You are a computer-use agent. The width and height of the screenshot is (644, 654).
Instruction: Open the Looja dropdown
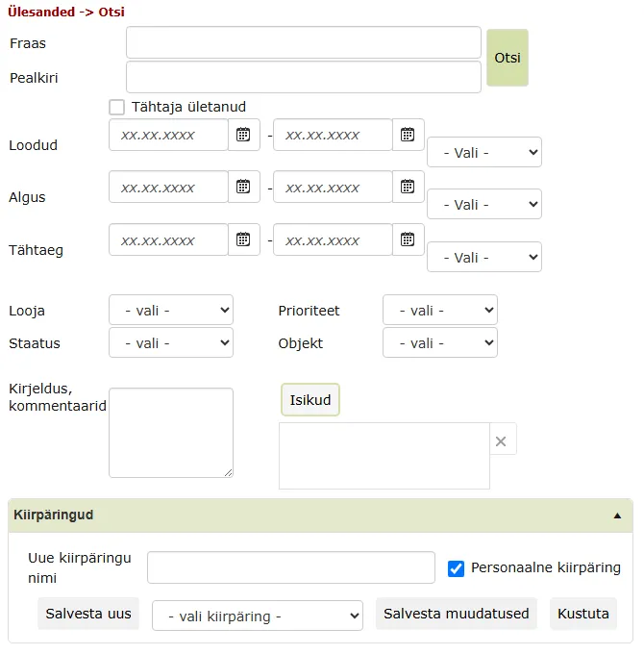click(171, 310)
